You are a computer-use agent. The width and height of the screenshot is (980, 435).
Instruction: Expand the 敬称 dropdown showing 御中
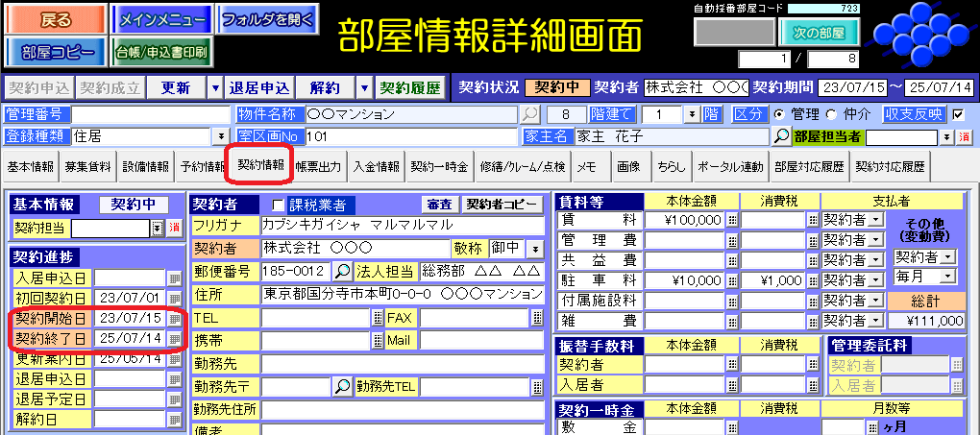(534, 249)
